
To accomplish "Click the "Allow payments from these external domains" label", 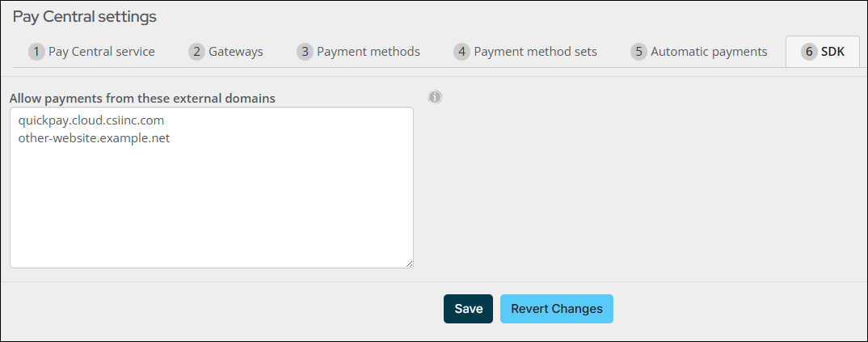I will (x=142, y=99).
